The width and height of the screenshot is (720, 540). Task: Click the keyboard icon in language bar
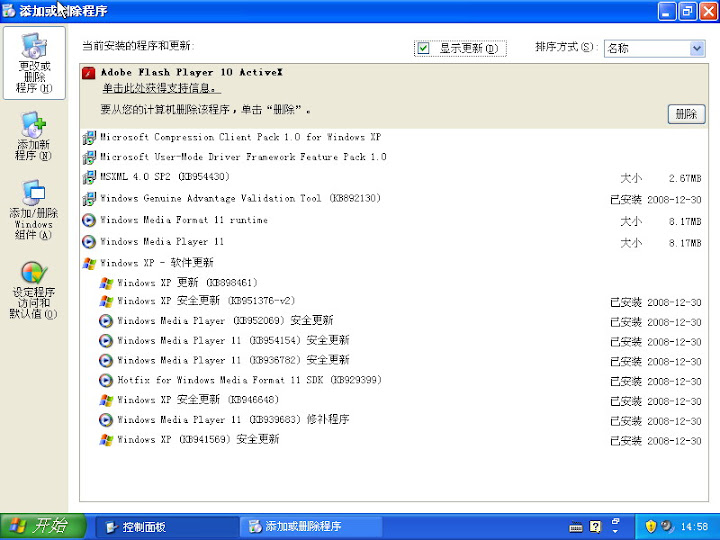pos(576,527)
